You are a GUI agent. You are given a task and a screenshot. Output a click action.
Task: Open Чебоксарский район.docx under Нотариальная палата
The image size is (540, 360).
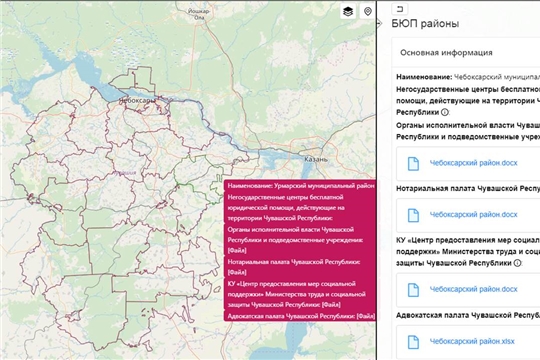point(473,215)
